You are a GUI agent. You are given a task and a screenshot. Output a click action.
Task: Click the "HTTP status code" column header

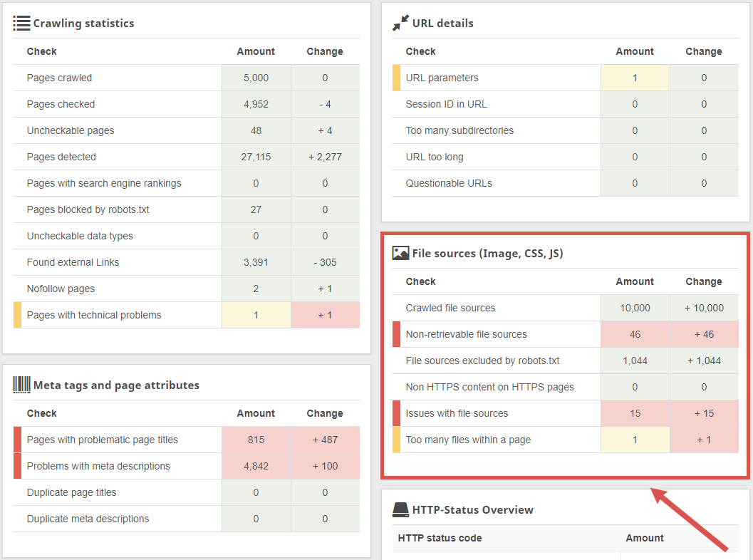(440, 539)
